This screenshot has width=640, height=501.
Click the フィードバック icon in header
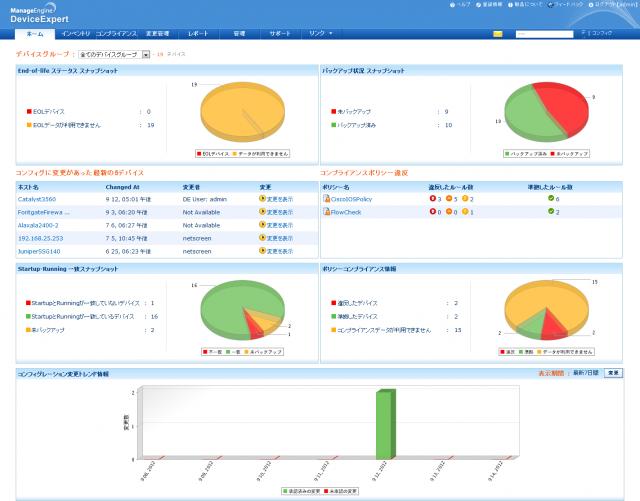550,5
